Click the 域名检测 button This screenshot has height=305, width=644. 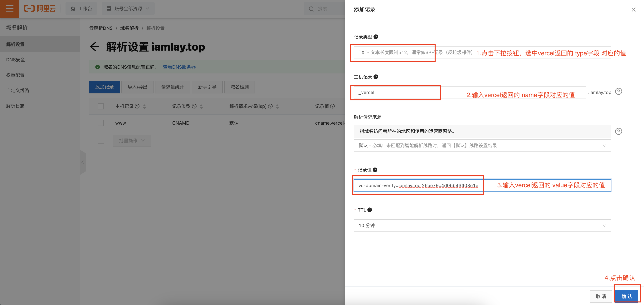[240, 87]
